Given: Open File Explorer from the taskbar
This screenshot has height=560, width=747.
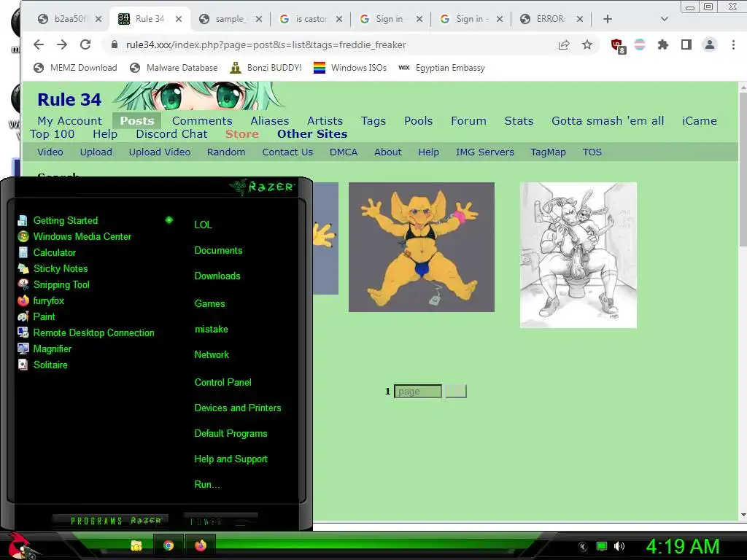Looking at the screenshot, I should (136, 545).
